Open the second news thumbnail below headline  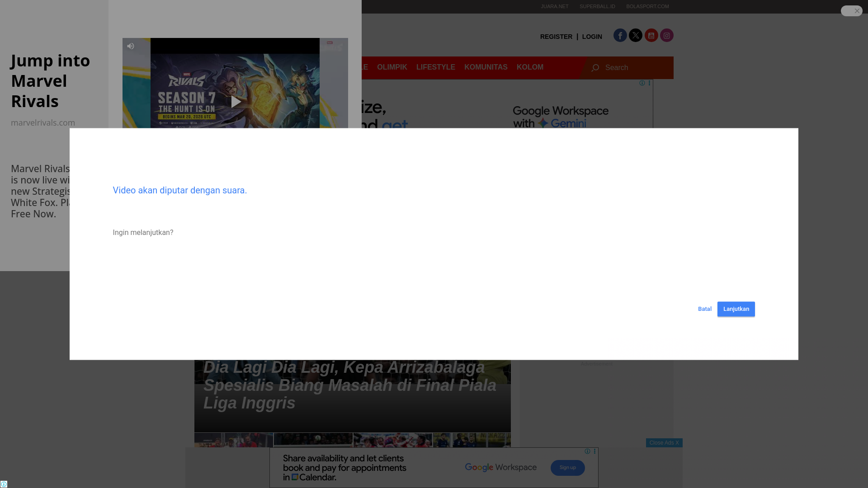(313, 441)
